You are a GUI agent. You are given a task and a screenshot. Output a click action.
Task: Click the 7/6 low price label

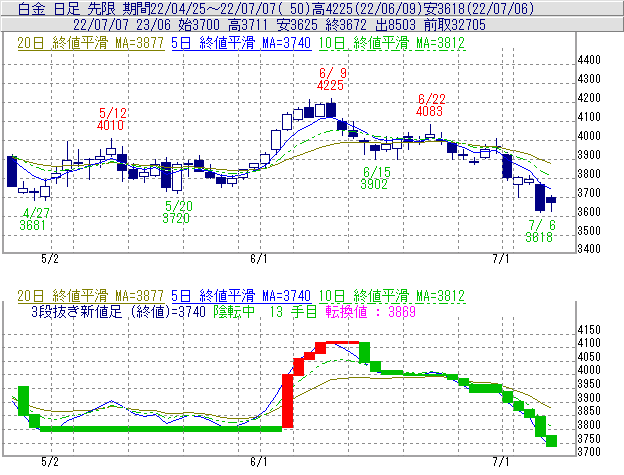coord(540,231)
